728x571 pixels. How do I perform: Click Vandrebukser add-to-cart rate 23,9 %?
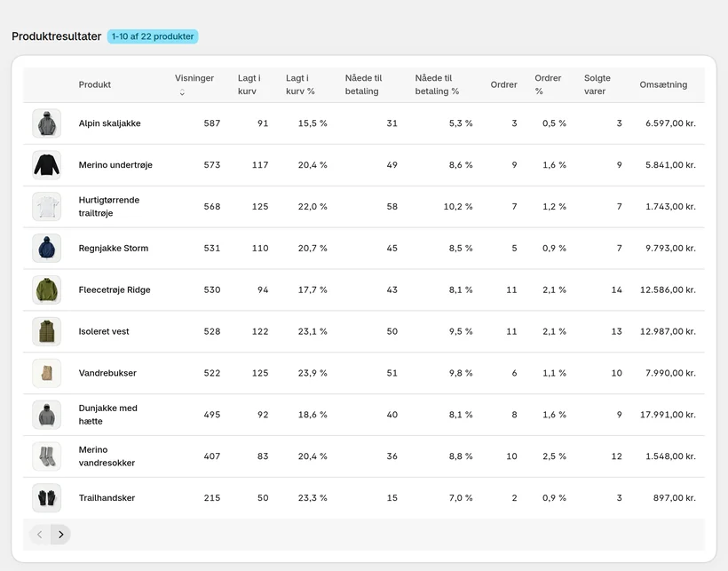point(313,373)
